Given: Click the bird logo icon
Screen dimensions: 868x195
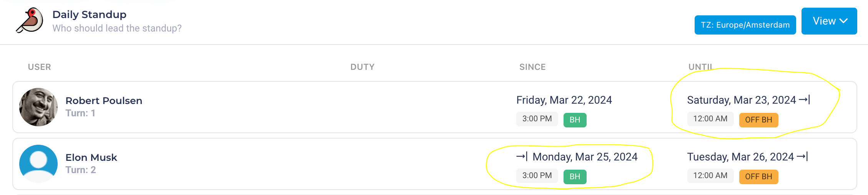Looking at the screenshot, I should pos(30,21).
